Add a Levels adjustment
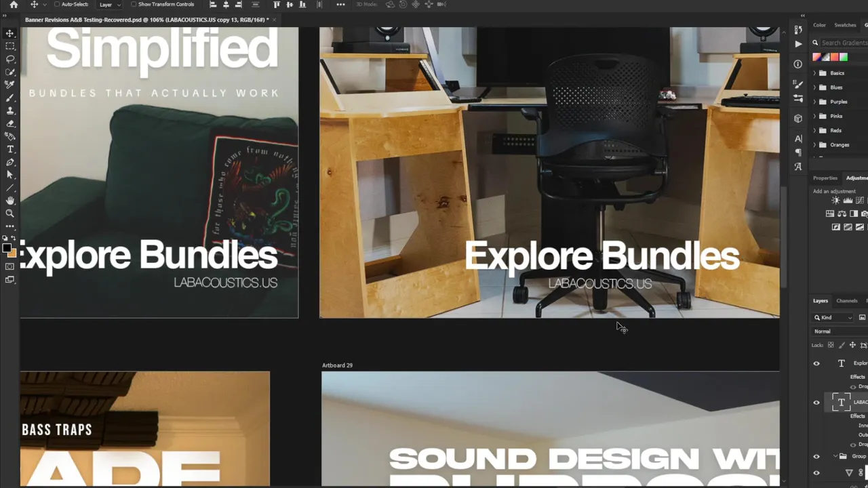The width and height of the screenshot is (868, 488). point(848,201)
